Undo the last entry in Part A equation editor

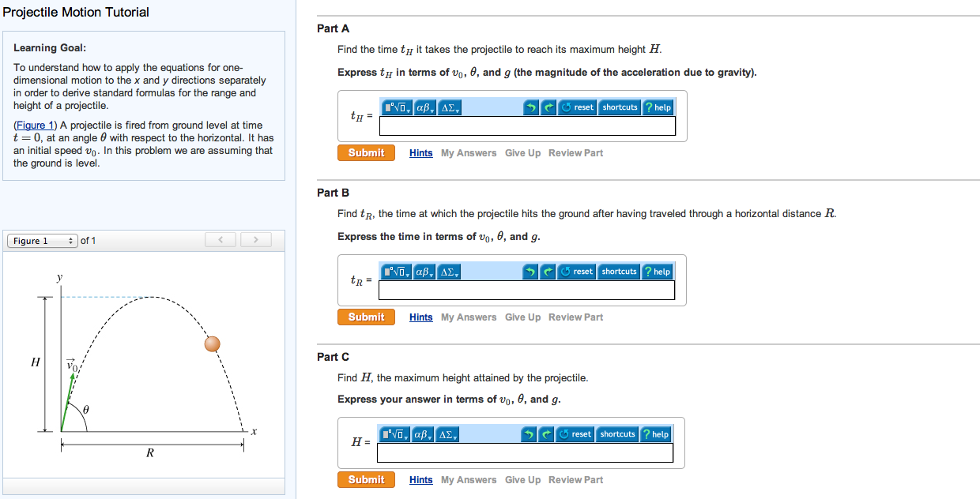pyautogui.click(x=531, y=107)
